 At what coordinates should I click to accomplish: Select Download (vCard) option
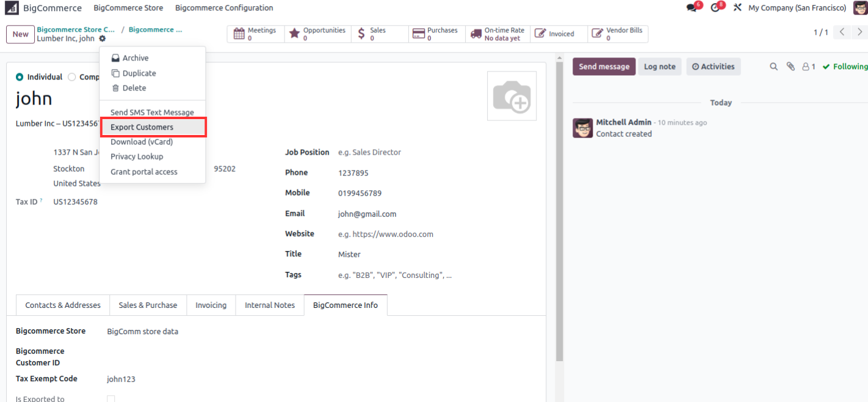coord(153,142)
